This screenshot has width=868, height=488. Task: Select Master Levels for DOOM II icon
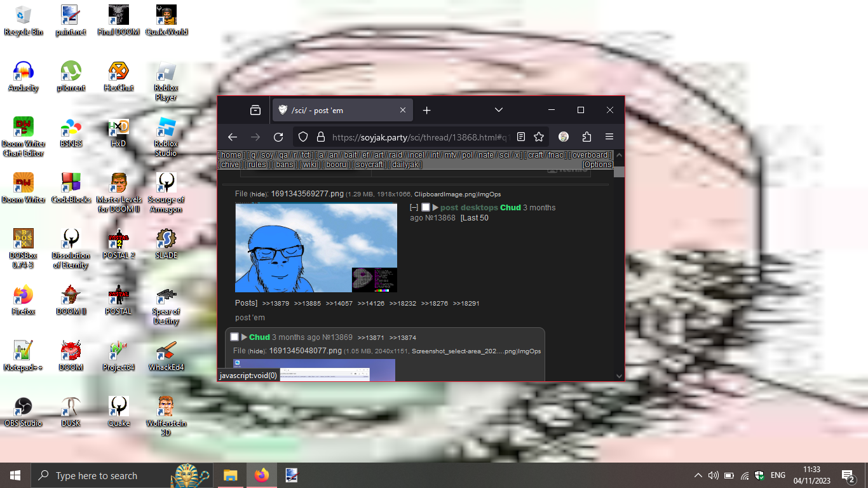coord(118,193)
